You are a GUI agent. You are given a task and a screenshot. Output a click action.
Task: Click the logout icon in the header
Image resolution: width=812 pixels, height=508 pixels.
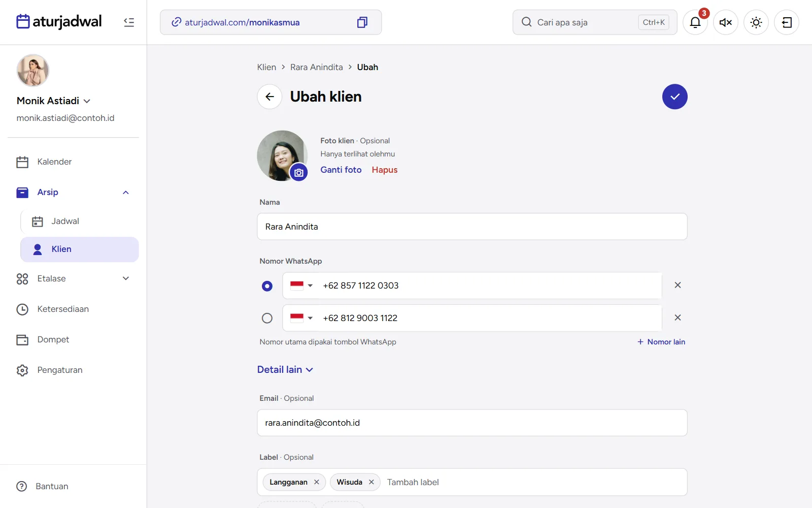[787, 22]
